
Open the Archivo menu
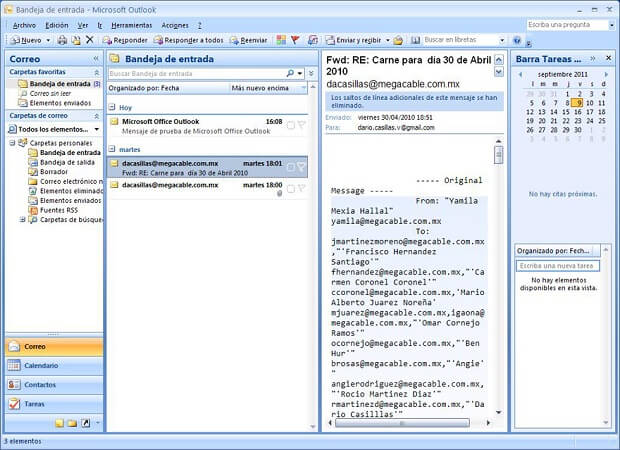pos(24,25)
